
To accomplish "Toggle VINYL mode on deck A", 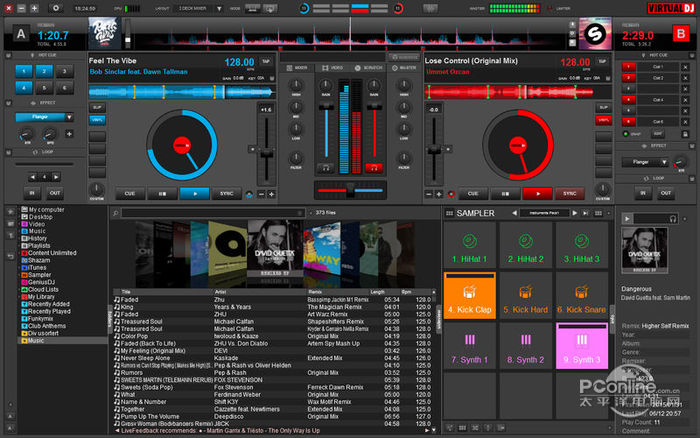I will point(98,119).
